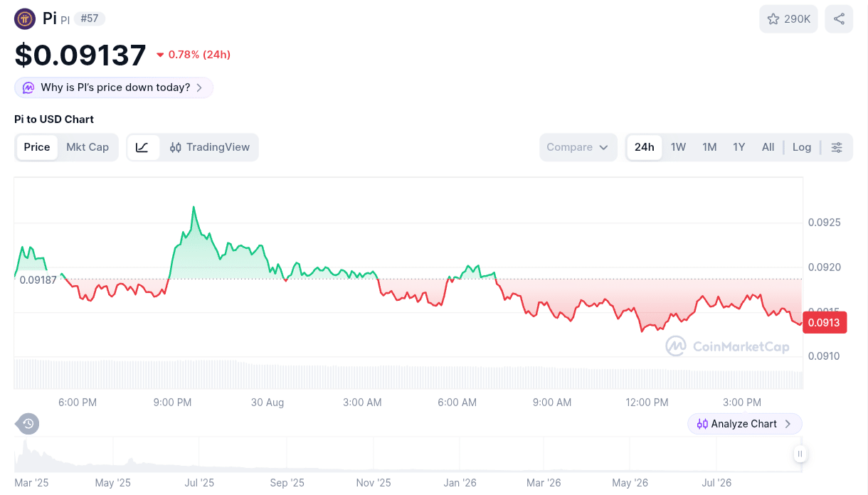Choose the 1M time range

[x=709, y=147]
